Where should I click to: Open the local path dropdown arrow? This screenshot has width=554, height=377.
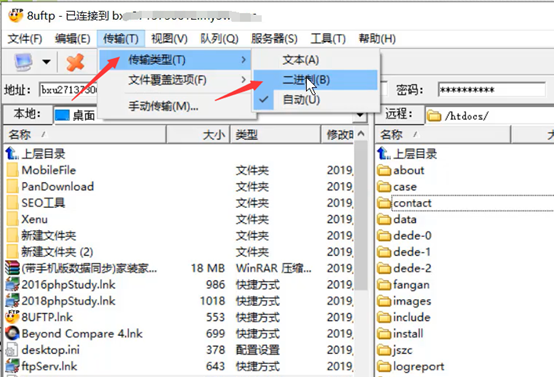click(360, 115)
